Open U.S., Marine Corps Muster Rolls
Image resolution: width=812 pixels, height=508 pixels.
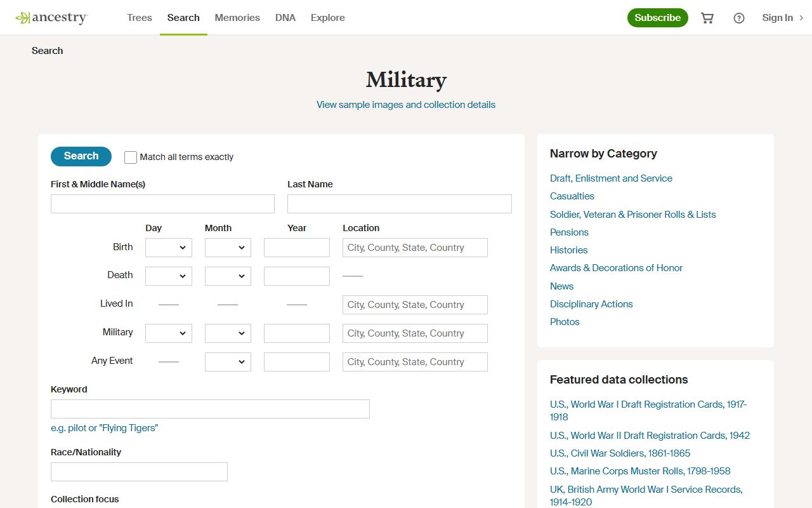[640, 471]
